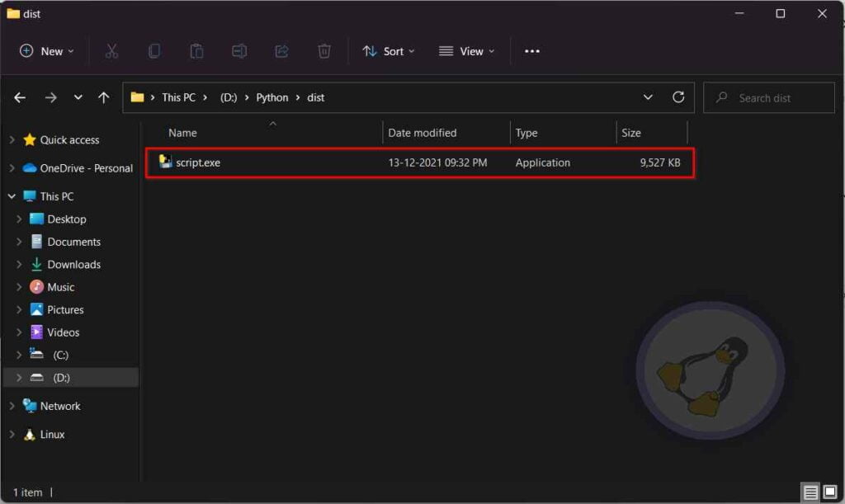Sort files by the Size column
The width and height of the screenshot is (845, 504).
[x=630, y=132]
